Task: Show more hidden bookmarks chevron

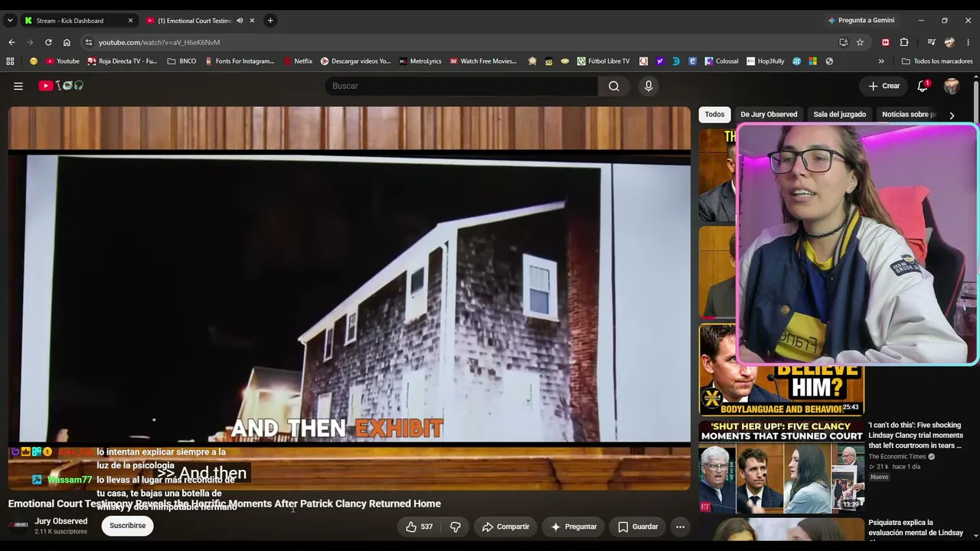Action: (x=881, y=61)
